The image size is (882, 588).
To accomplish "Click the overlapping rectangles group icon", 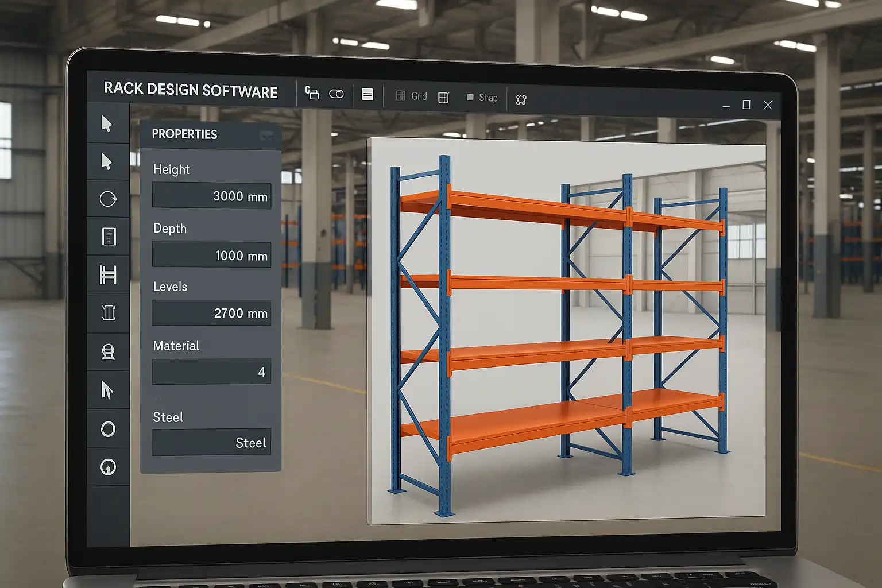I will [312, 93].
